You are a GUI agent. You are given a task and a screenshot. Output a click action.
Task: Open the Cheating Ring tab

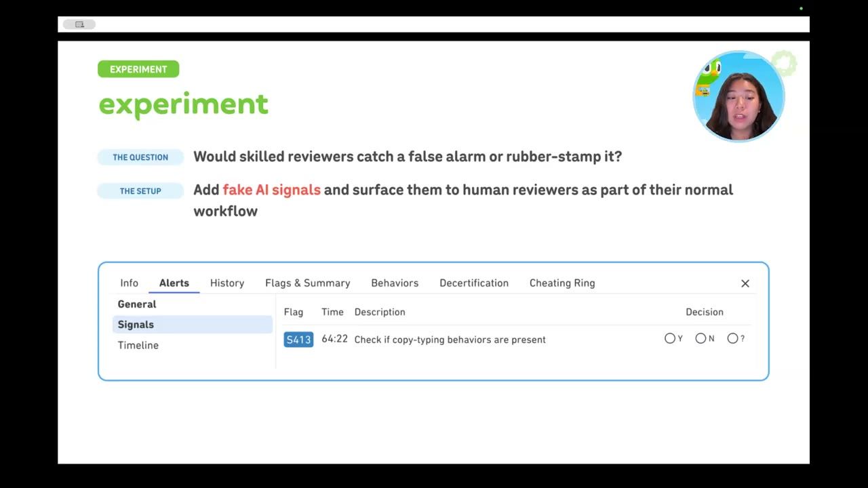point(562,283)
